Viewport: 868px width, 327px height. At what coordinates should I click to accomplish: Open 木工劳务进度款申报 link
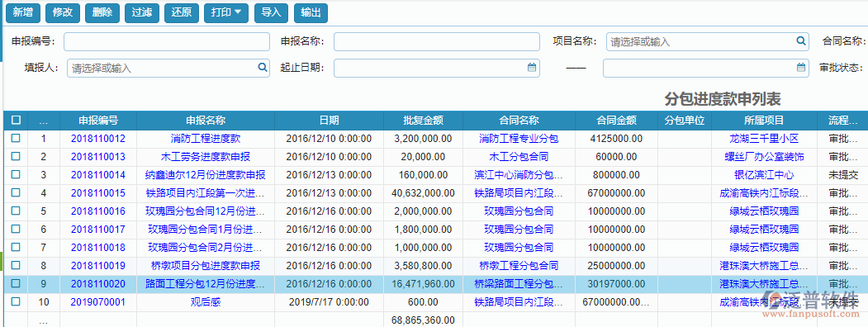206,157
